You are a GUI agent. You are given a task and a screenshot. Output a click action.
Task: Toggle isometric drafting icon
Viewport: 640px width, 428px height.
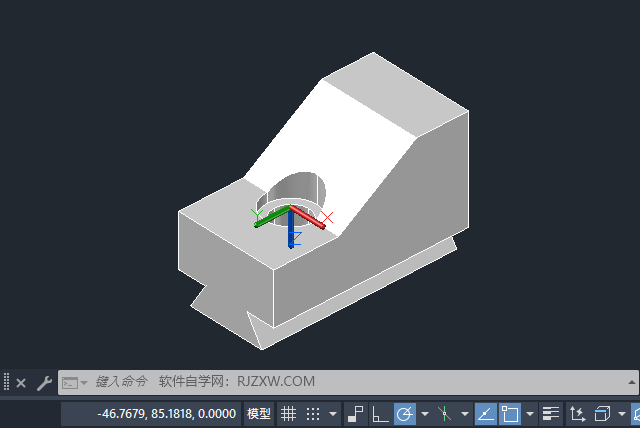tap(444, 414)
